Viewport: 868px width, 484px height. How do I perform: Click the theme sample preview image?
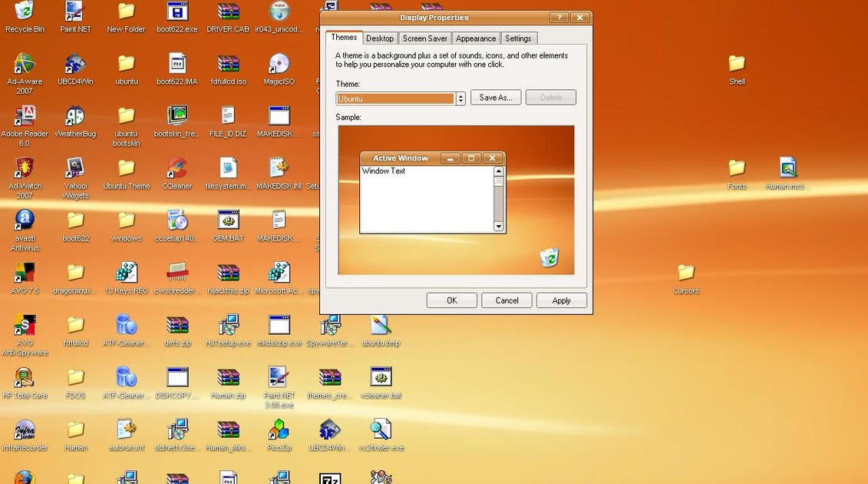(456, 201)
